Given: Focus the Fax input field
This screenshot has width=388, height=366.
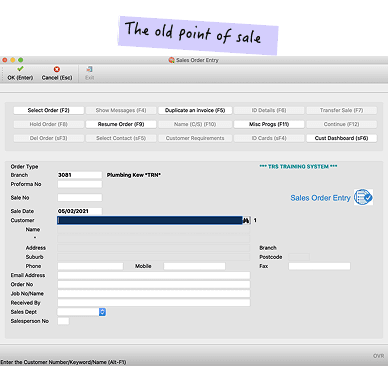Looking at the screenshot, I should [319, 266].
